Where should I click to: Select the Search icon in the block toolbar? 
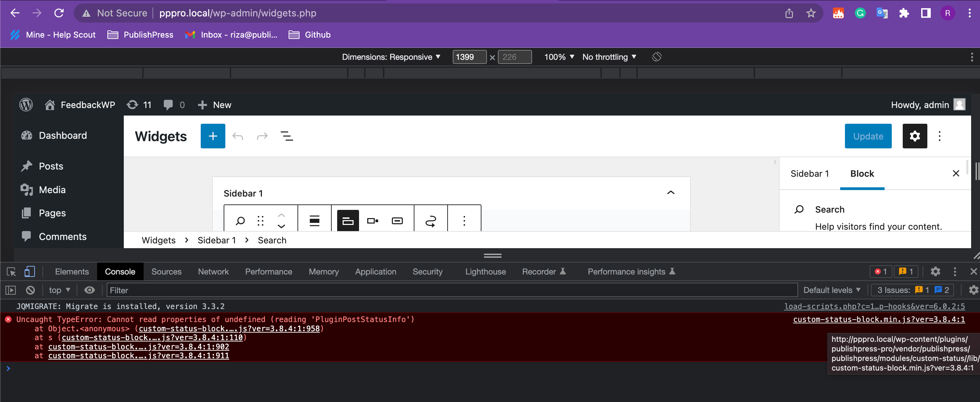pos(240,220)
